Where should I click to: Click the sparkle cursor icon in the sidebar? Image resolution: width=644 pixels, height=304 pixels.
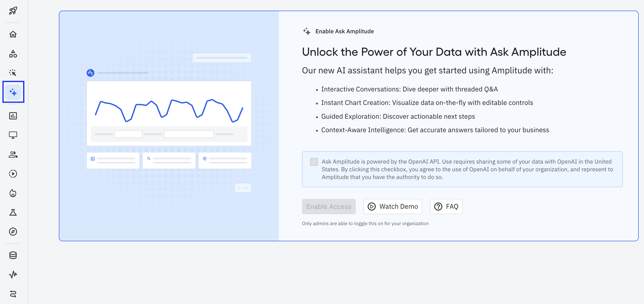[13, 72]
